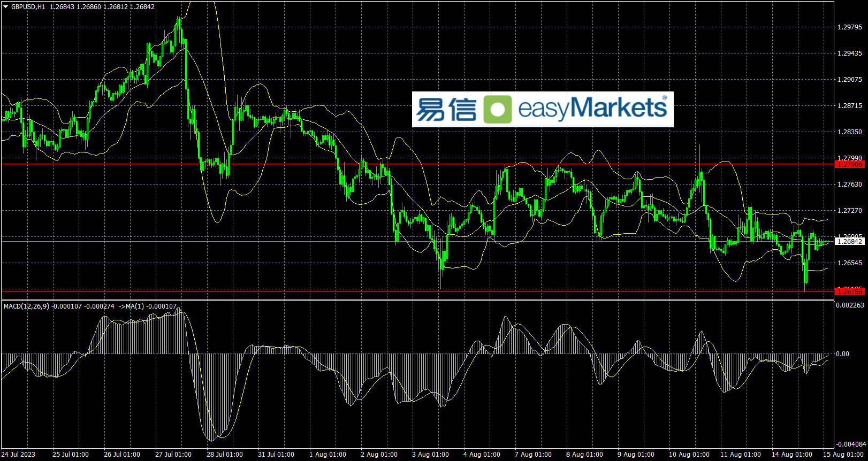Click the 1.29075 price axis label
868x461 pixels.
point(850,80)
